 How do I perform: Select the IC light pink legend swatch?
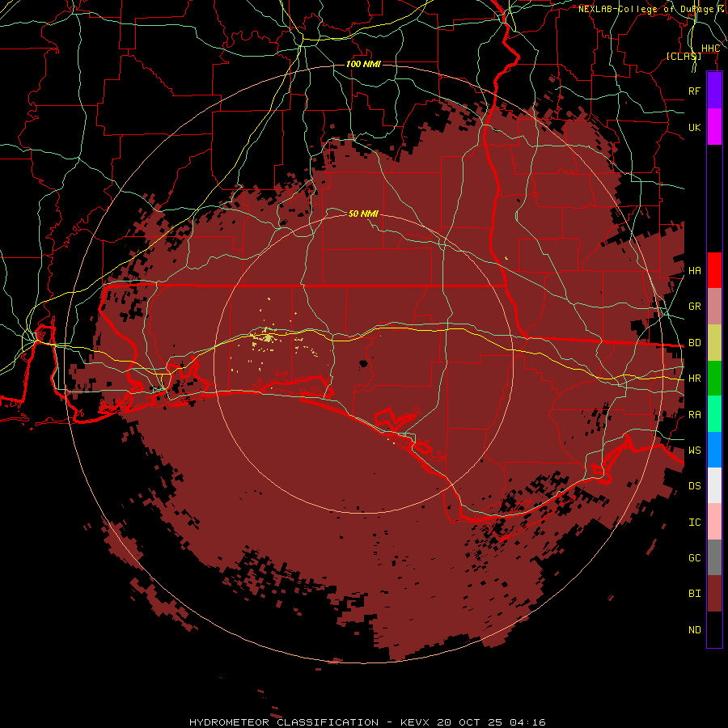[714, 522]
